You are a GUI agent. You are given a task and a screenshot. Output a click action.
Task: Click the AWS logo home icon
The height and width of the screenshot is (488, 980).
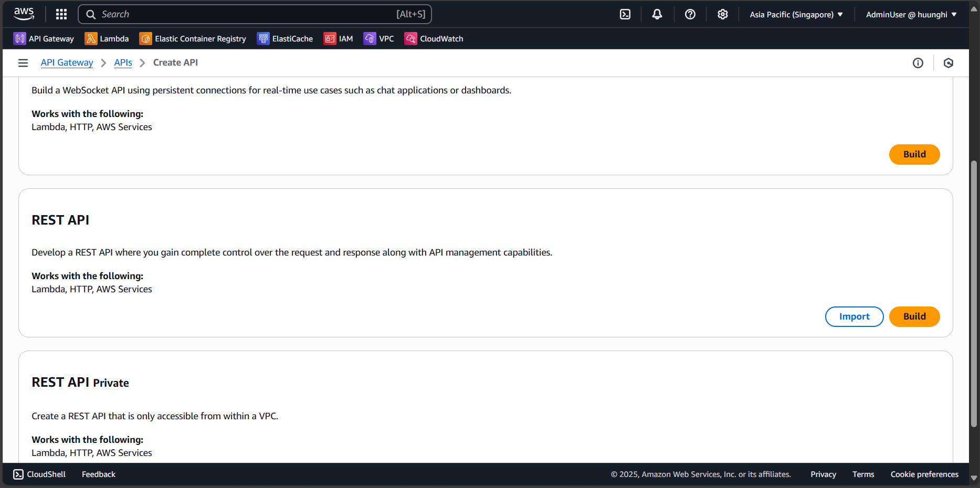pos(24,14)
